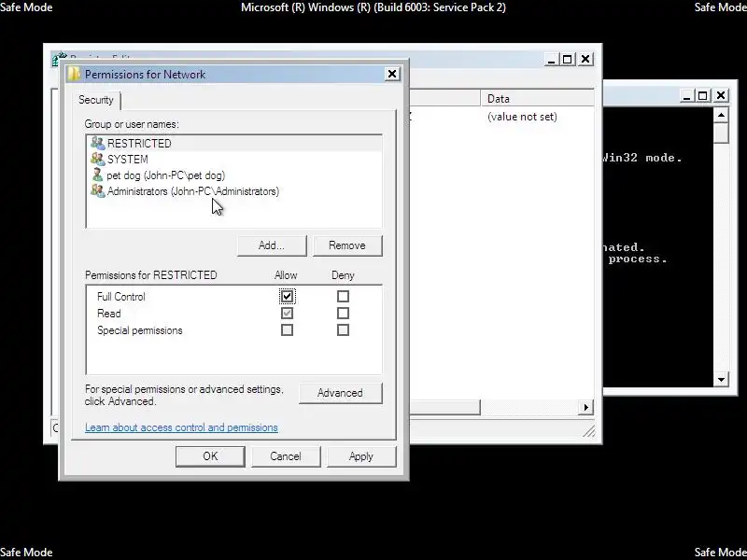Viewport: 747px width, 560px height.
Task: Click the SYSTEM group icon
Action: 98,159
